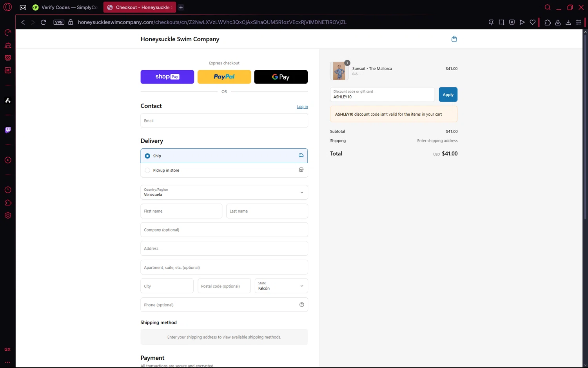This screenshot has width=588, height=368.
Task: Focus the Last name field
Action: pos(267,211)
